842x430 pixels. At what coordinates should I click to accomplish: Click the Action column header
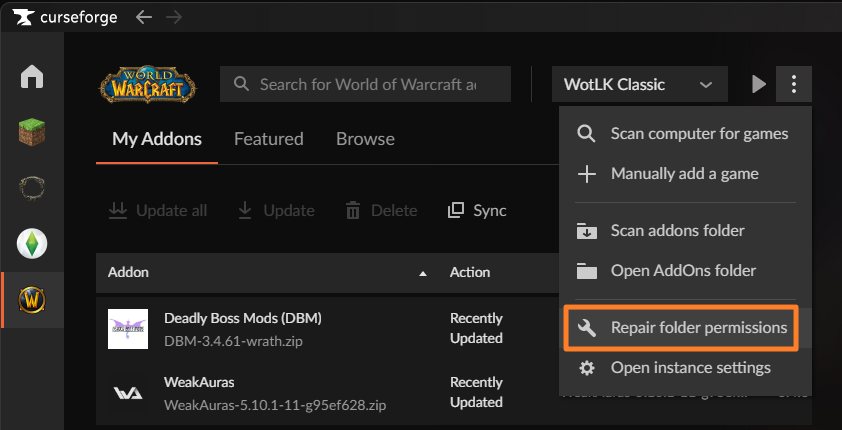tap(470, 272)
